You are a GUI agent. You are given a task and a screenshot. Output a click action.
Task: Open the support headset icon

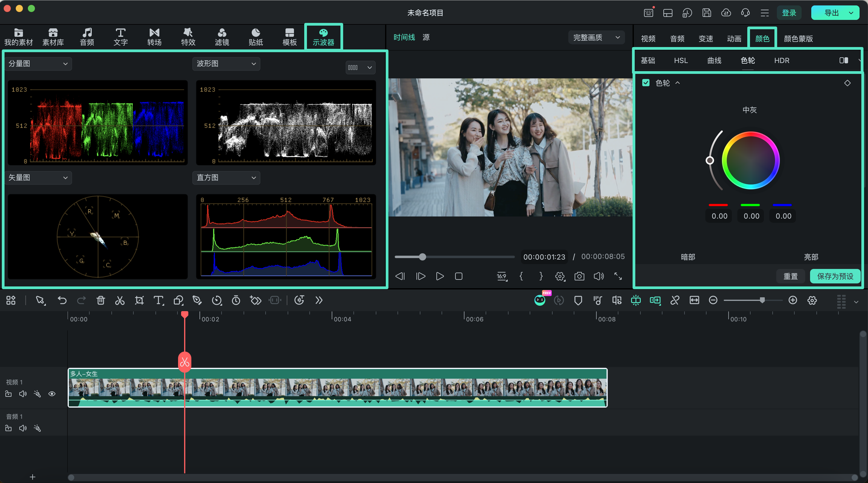click(745, 13)
